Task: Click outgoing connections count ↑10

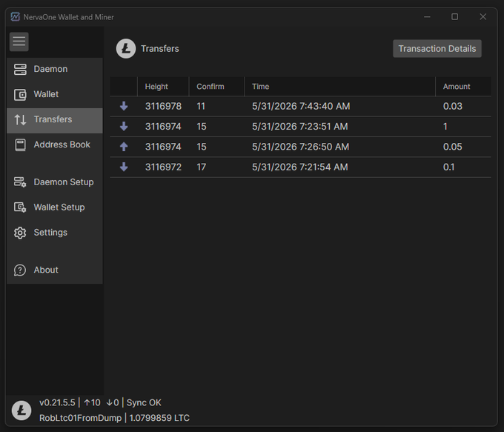Action: [x=92, y=402]
